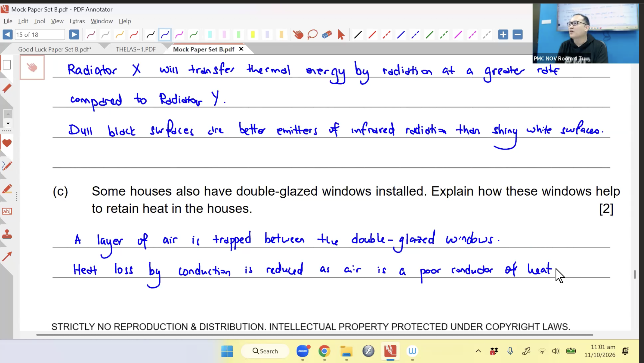Show hidden system tray icons chevron

point(478,351)
